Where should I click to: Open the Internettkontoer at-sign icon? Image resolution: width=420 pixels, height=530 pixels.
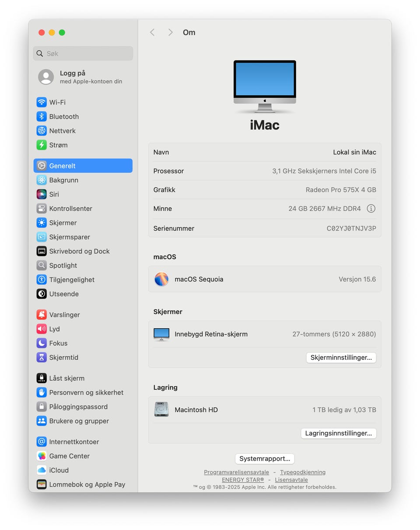point(42,442)
